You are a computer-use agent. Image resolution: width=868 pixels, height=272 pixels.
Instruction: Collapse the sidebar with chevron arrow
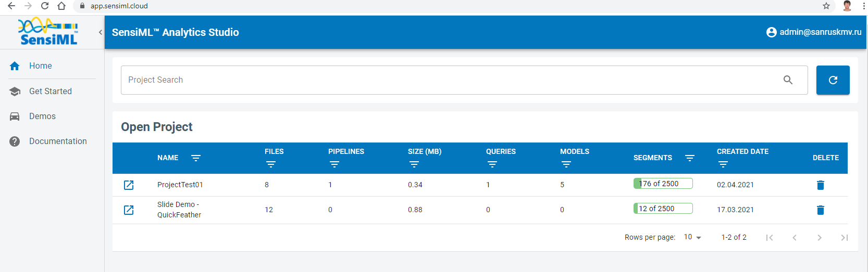point(101,32)
